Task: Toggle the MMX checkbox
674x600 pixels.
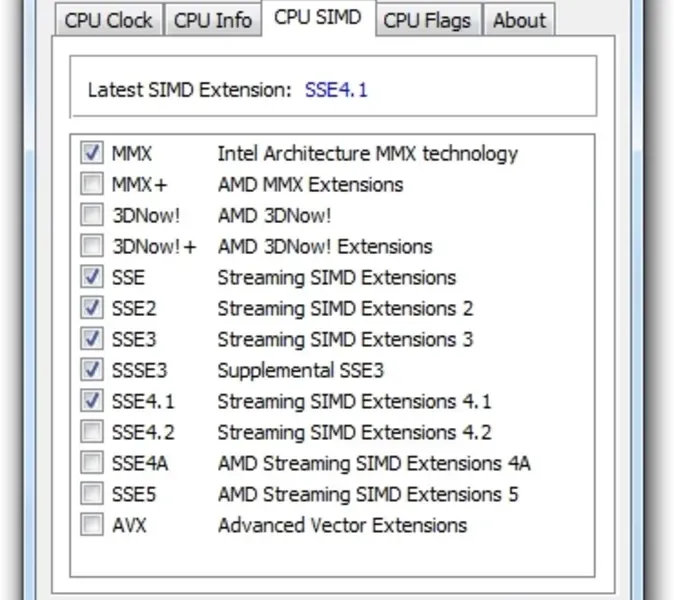Action: point(92,153)
